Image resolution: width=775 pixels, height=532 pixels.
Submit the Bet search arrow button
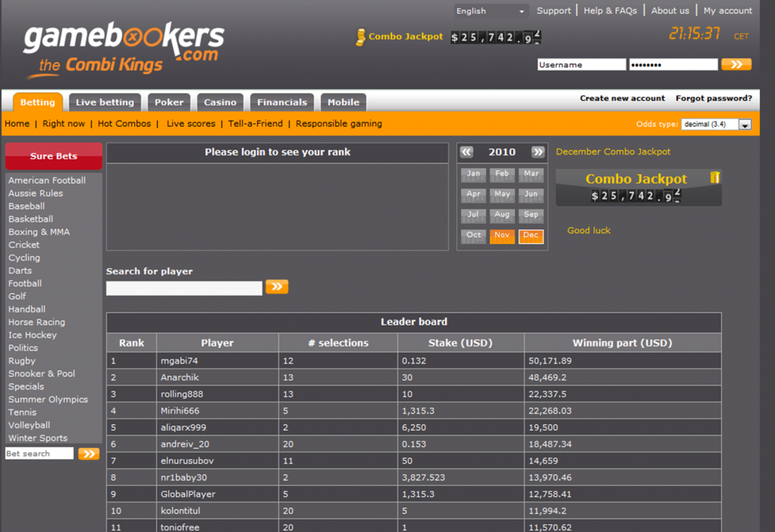click(89, 454)
